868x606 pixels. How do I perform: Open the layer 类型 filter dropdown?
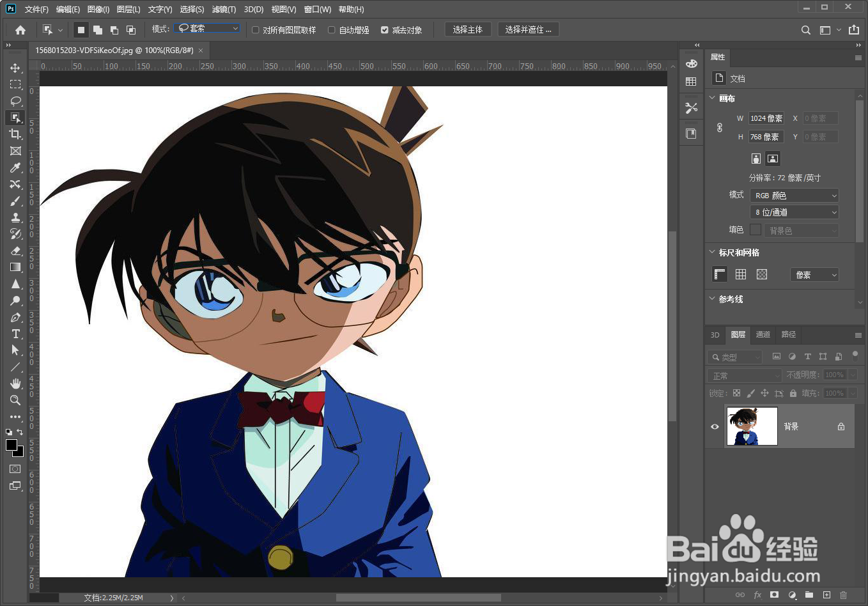point(735,357)
